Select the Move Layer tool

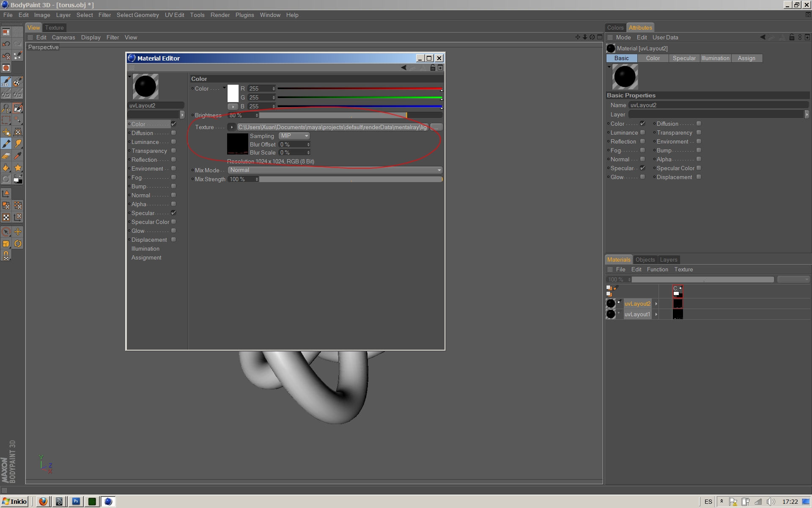[x=6, y=132]
